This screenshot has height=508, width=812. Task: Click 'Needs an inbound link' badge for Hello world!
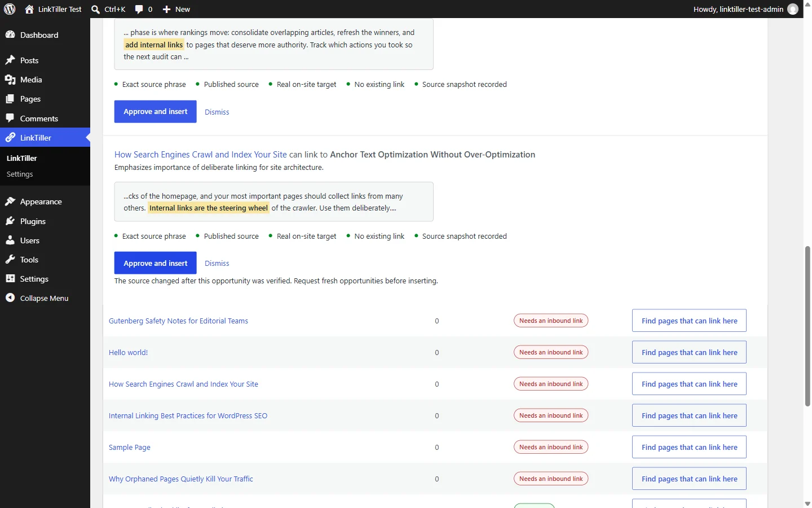pyautogui.click(x=551, y=352)
